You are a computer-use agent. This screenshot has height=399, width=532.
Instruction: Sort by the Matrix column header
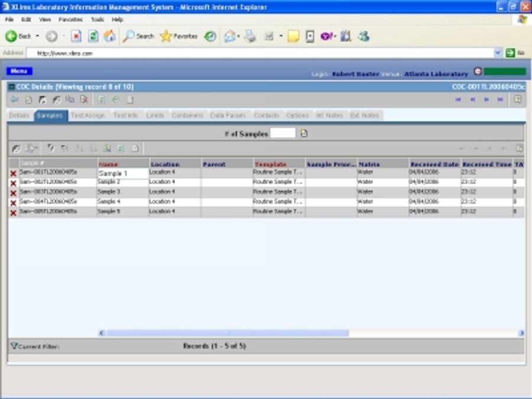coord(382,164)
